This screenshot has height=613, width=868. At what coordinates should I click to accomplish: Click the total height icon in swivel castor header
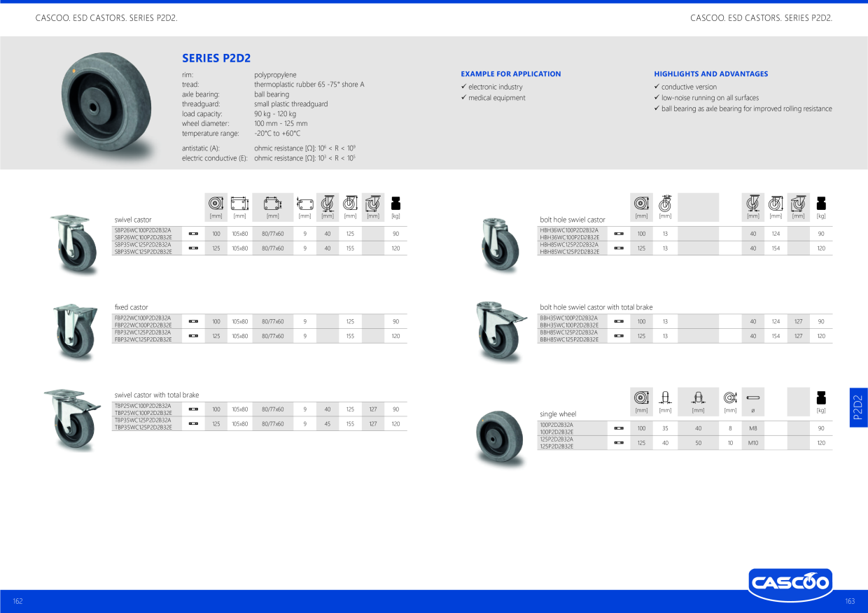[x=350, y=203]
